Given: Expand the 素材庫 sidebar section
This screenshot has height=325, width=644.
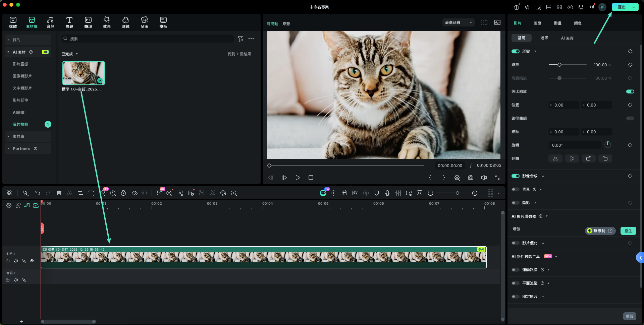Looking at the screenshot, I should [x=18, y=136].
